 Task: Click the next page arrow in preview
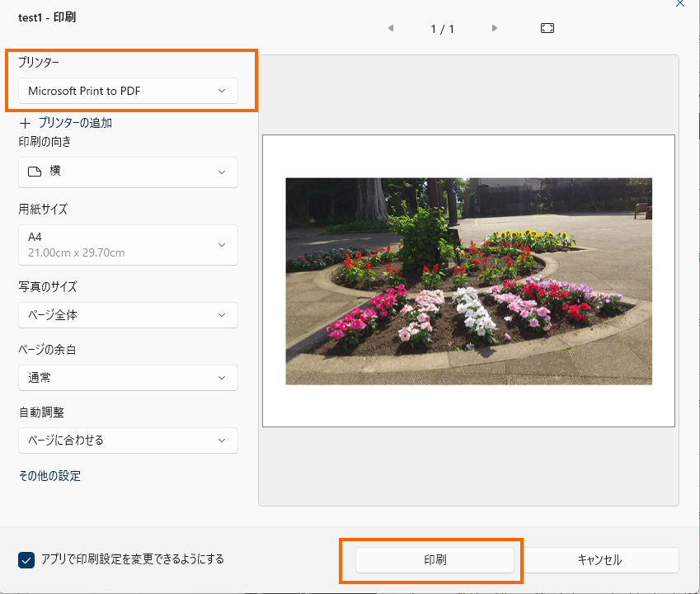(x=495, y=28)
